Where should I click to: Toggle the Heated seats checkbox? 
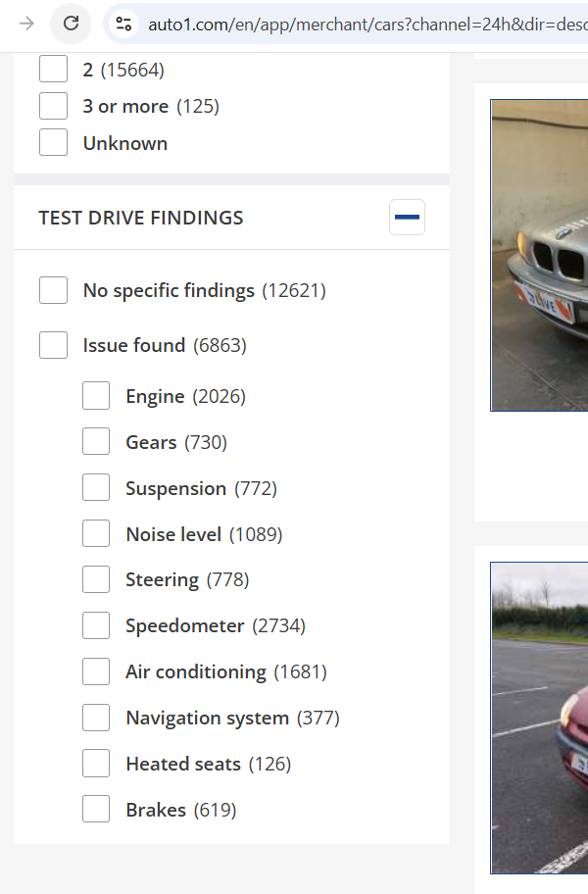tap(96, 764)
